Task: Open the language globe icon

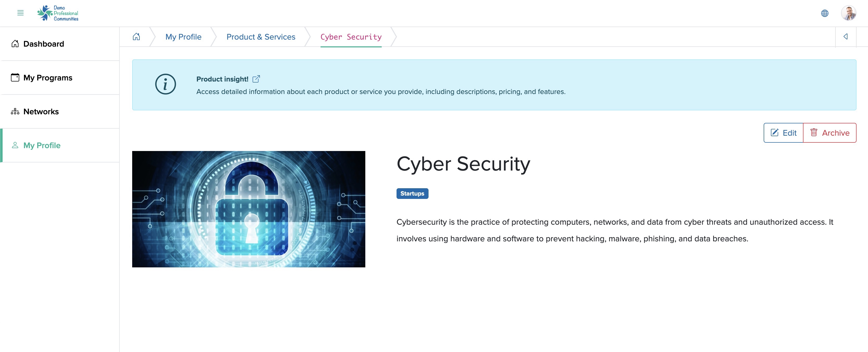Action: click(825, 13)
